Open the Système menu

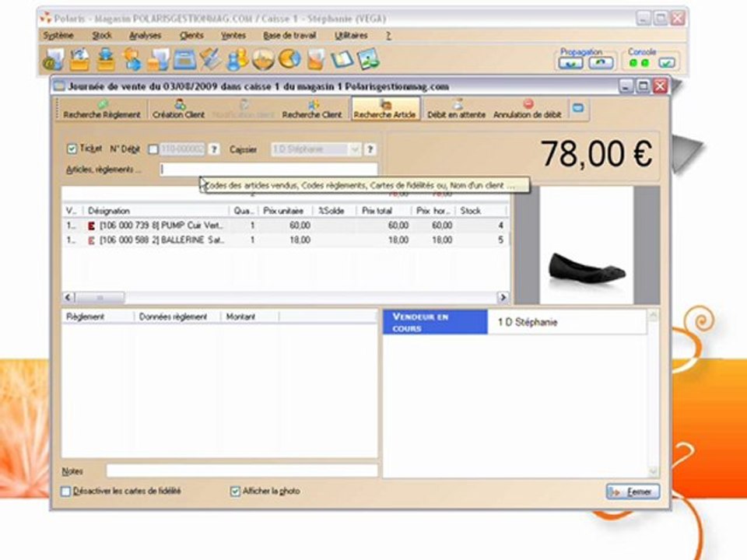point(58,35)
